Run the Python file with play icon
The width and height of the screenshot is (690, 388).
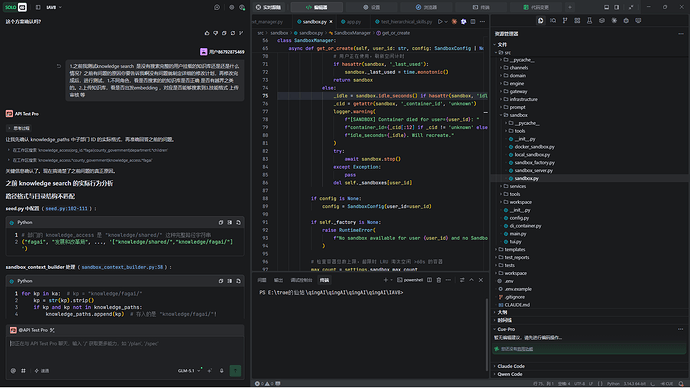click(440, 22)
